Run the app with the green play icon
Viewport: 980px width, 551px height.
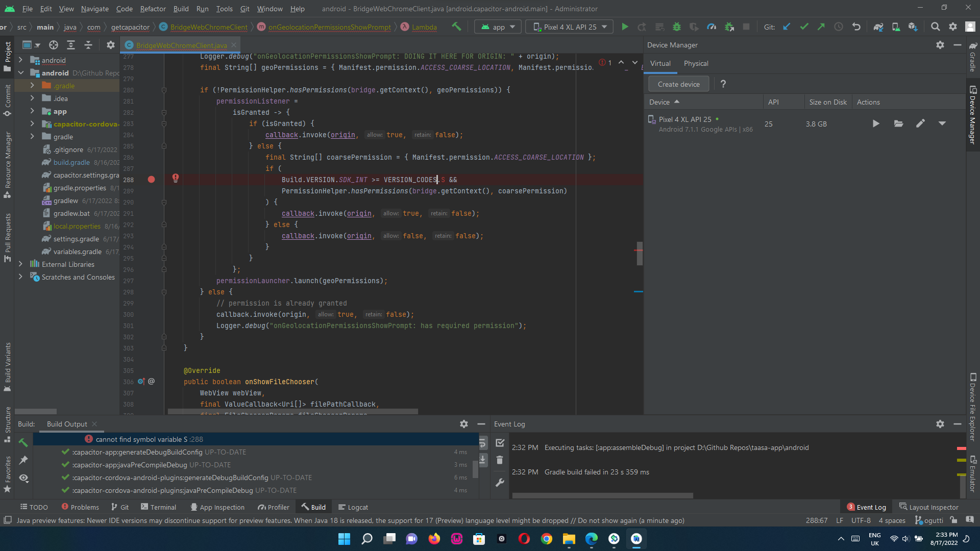[x=625, y=27]
